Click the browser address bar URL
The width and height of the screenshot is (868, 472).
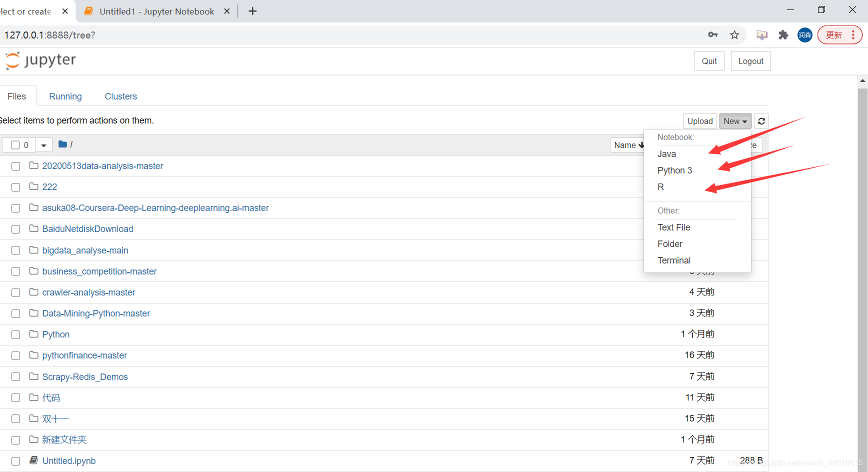click(50, 35)
